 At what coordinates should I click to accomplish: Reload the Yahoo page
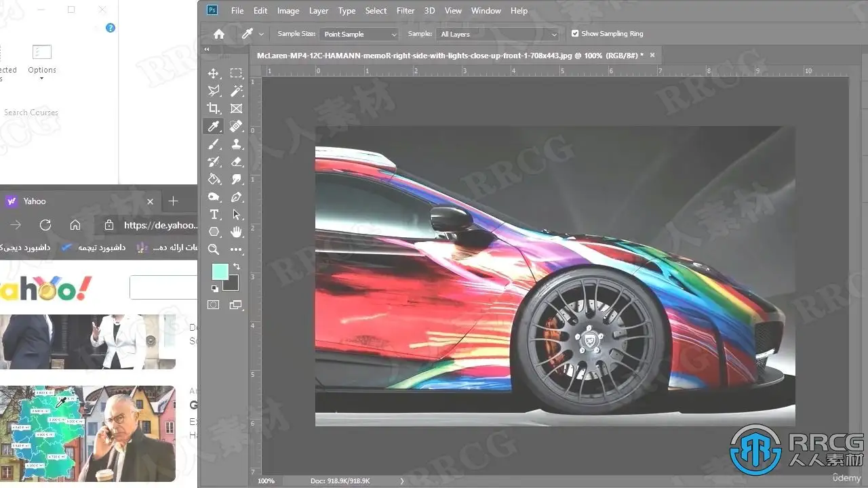[x=45, y=225]
